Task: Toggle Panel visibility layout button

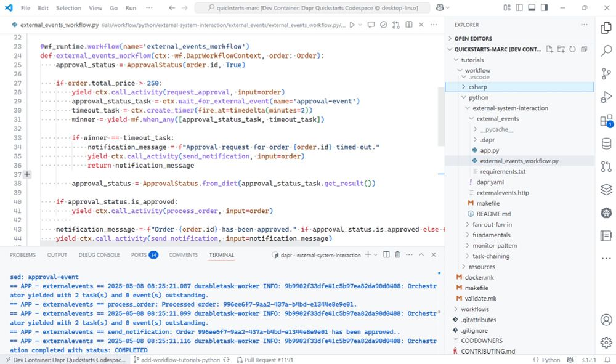Action: click(532, 7)
